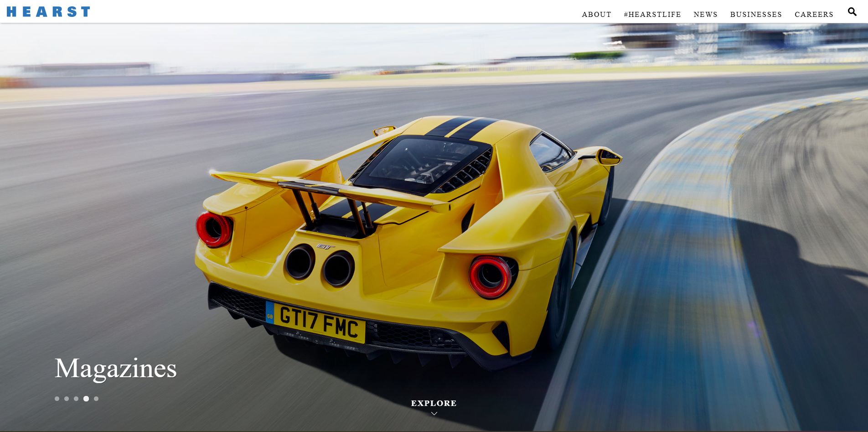
Task: Open the Careers page
Action: (814, 14)
